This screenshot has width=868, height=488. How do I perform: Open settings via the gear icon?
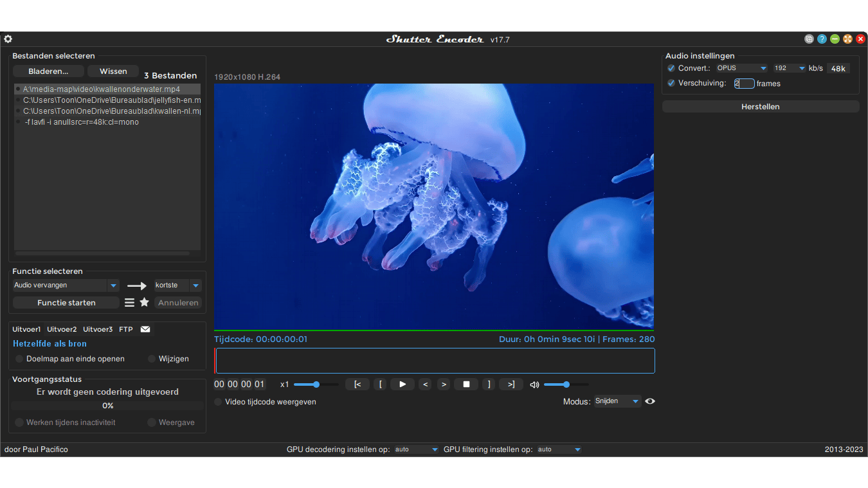click(x=8, y=39)
